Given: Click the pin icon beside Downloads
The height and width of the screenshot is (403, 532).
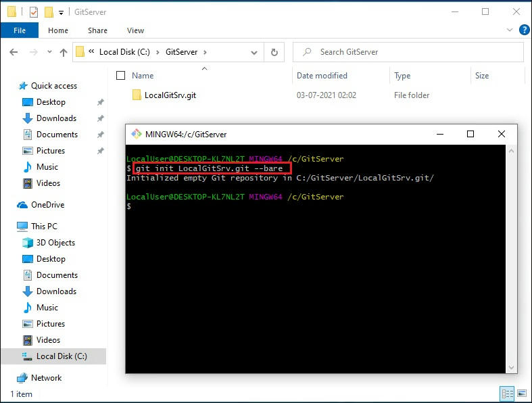Looking at the screenshot, I should pyautogui.click(x=101, y=118).
